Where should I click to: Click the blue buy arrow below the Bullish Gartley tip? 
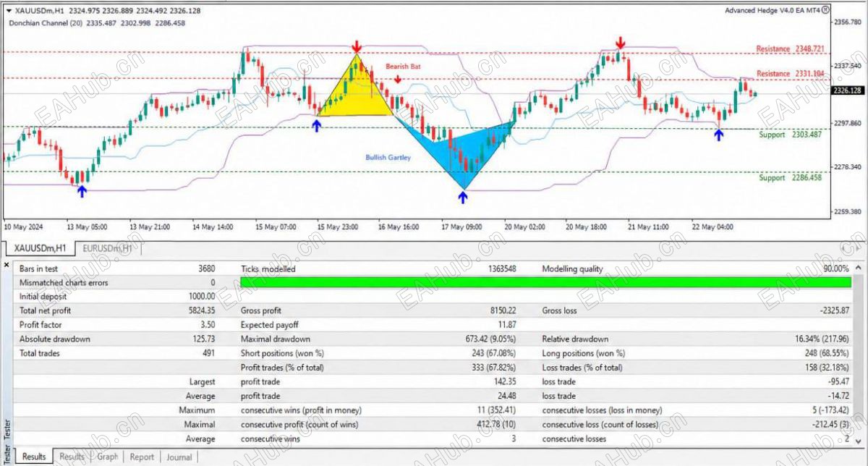464,195
